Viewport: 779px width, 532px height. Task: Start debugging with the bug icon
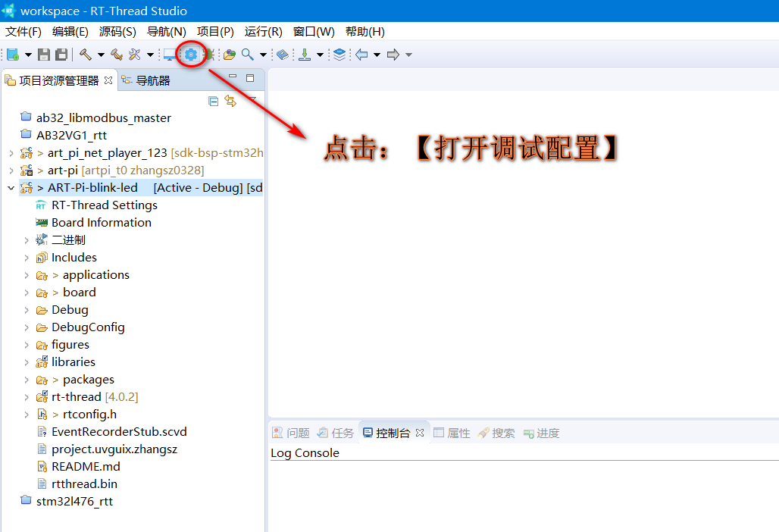(209, 55)
